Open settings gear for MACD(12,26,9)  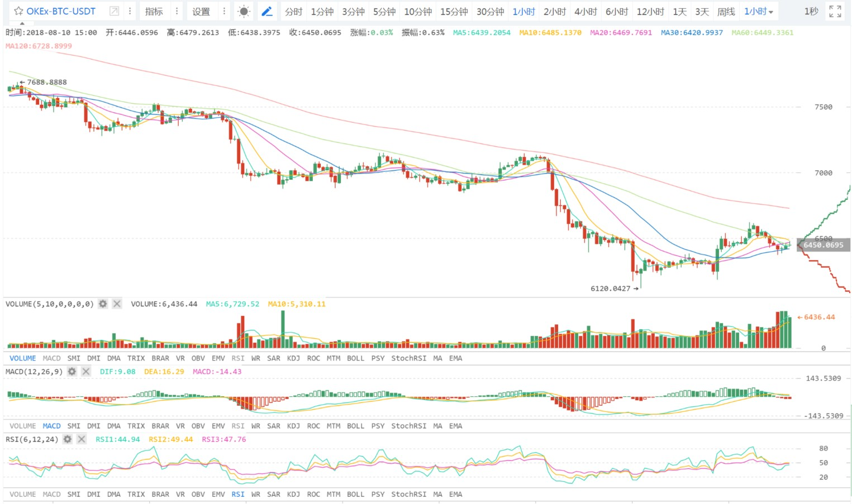[x=72, y=371]
